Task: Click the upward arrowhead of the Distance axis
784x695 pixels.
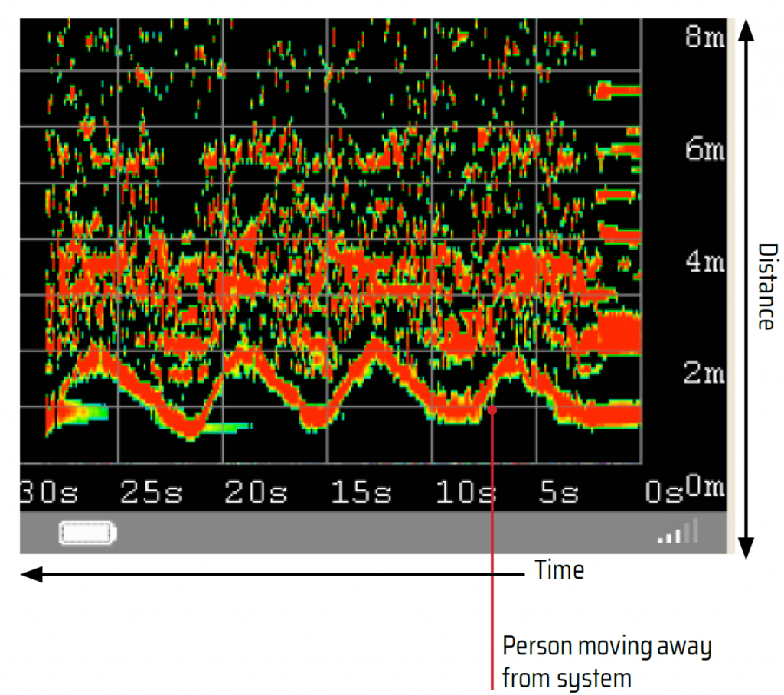Action: 749,31
